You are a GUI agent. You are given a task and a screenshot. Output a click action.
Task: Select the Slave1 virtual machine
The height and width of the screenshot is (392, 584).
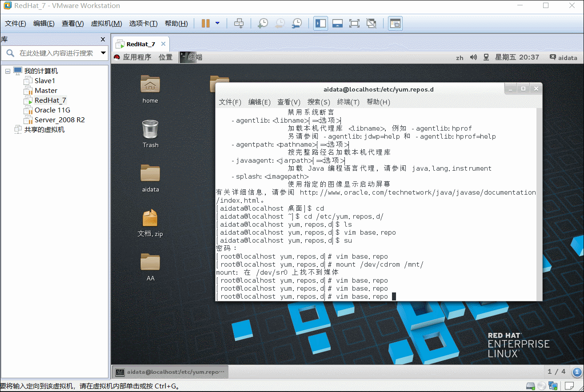coord(45,81)
